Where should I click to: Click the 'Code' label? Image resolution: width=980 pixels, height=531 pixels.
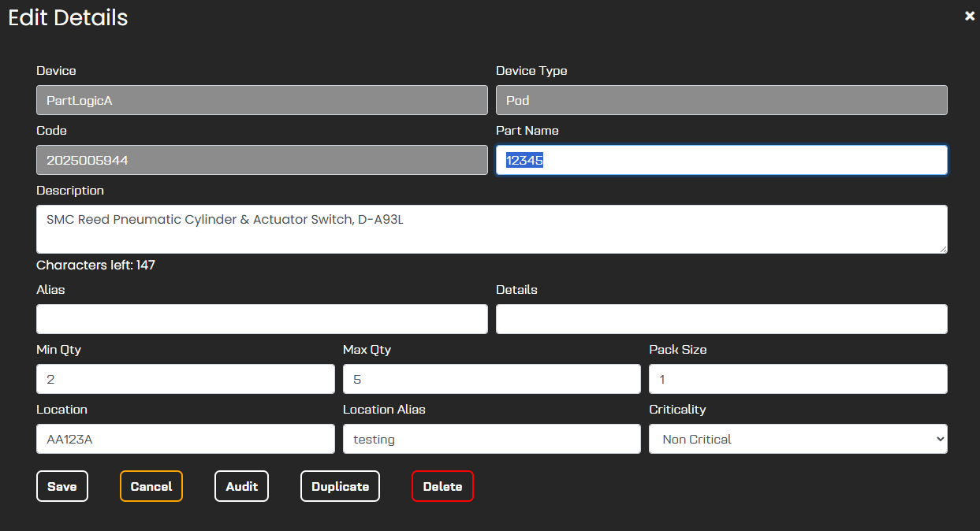click(x=51, y=131)
